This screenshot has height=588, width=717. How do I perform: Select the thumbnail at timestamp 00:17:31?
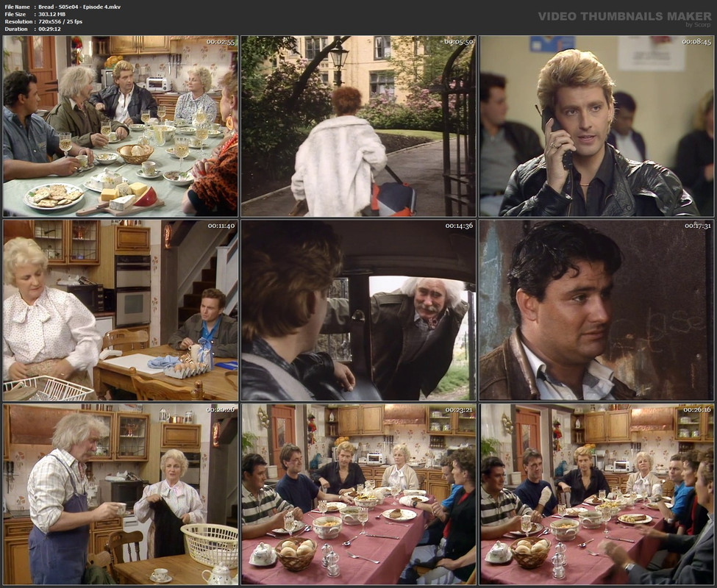coord(596,310)
